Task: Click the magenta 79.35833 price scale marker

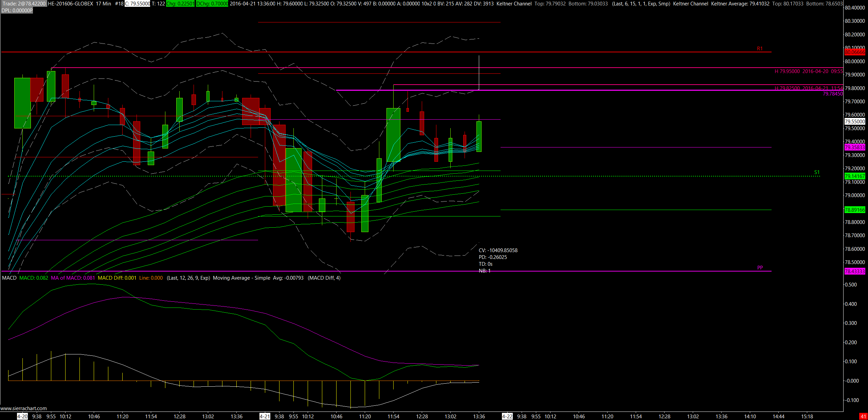Action: pyautogui.click(x=855, y=147)
